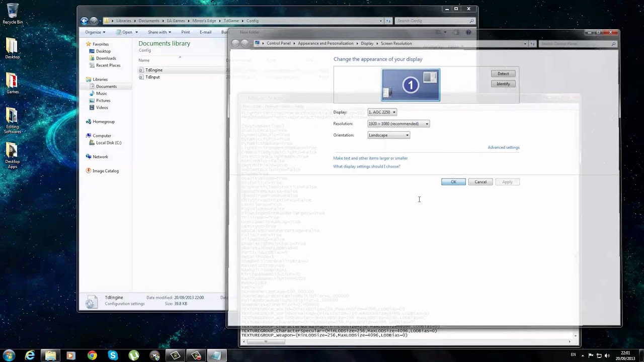
Task: Refresh the Explorer Config folder view
Action: click(x=388, y=21)
